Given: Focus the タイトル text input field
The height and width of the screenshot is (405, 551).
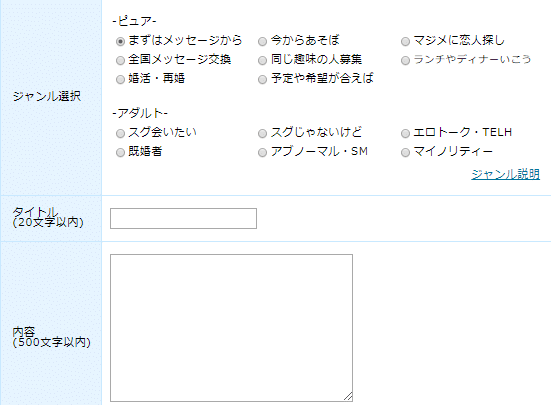Looking at the screenshot, I should click(x=183, y=218).
